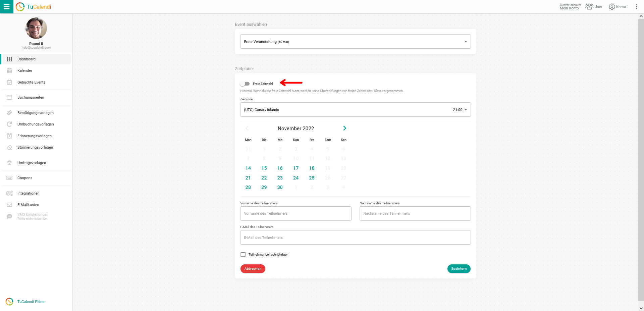644x311 pixels.
Task: Click the Umbuchungsvorlagen refresh icon
Action: click(x=9, y=124)
